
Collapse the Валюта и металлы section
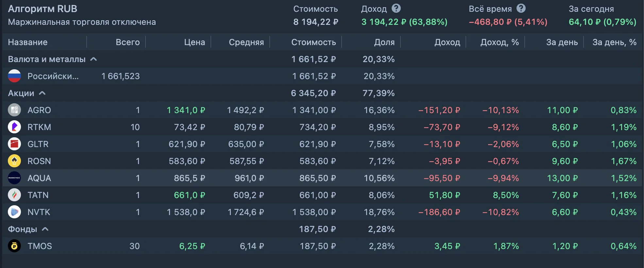point(93,59)
